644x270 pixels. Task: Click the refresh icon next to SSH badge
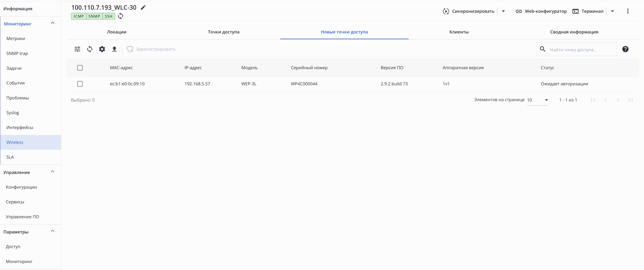[x=121, y=16]
